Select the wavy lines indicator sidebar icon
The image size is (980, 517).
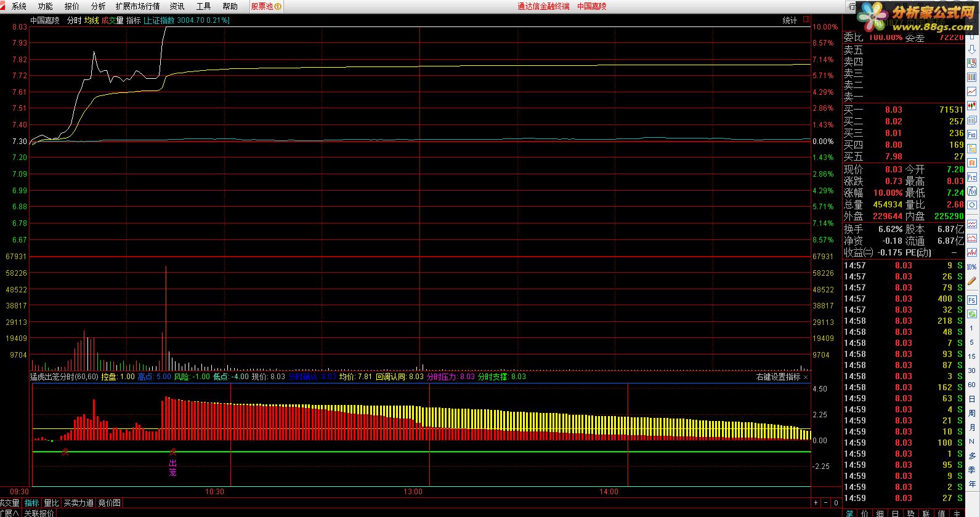point(972,223)
